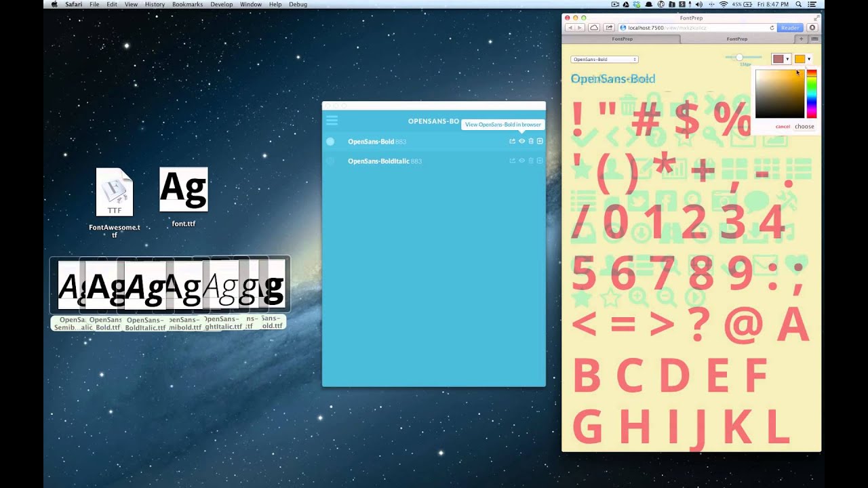Image resolution: width=868 pixels, height=488 pixels.
Task: Adjust the font size slider handle
Action: coord(739,58)
